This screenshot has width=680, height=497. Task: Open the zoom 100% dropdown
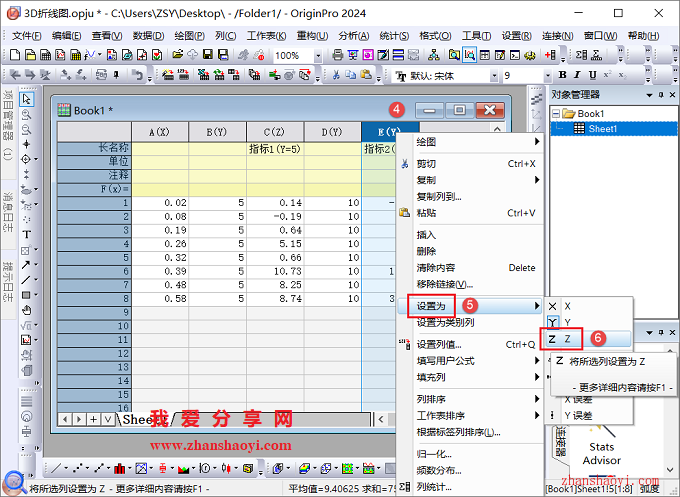click(318, 56)
